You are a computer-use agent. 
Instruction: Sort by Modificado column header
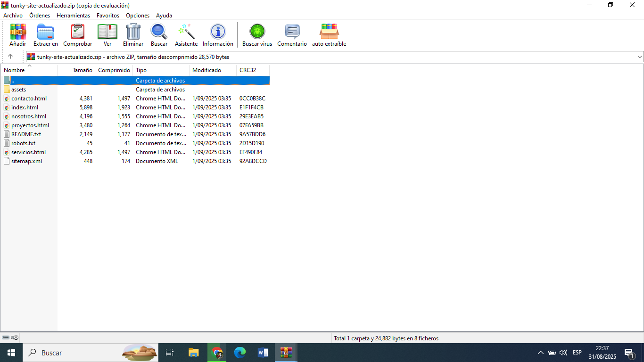213,70
